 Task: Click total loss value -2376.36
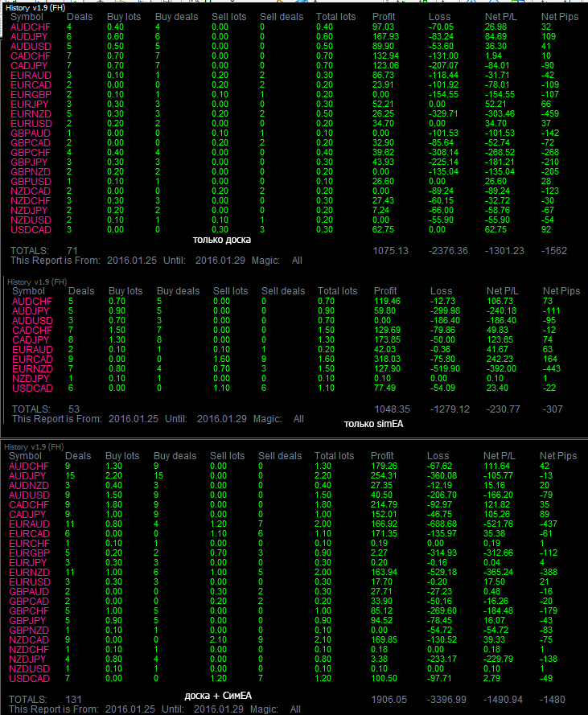[x=448, y=251]
